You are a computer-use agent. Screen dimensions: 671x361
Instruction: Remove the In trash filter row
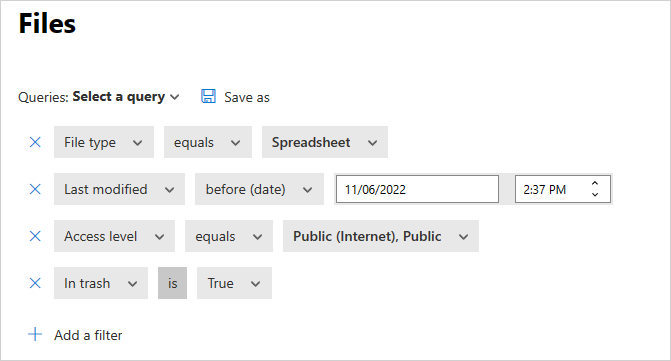click(35, 283)
